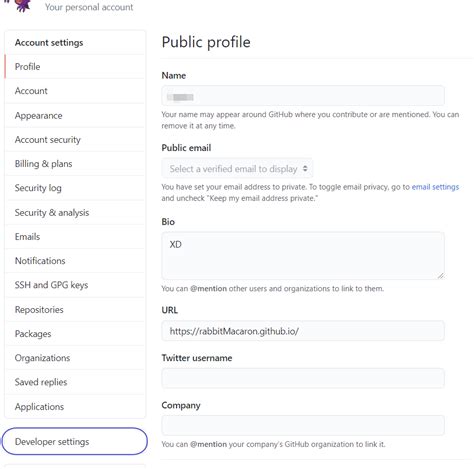Select Emails in the sidebar
The width and height of the screenshot is (474, 469).
click(75, 237)
